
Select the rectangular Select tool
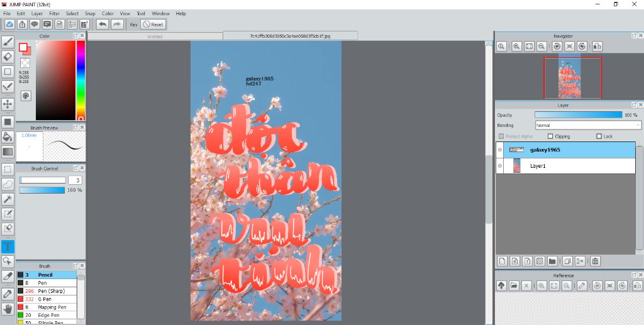[8, 169]
